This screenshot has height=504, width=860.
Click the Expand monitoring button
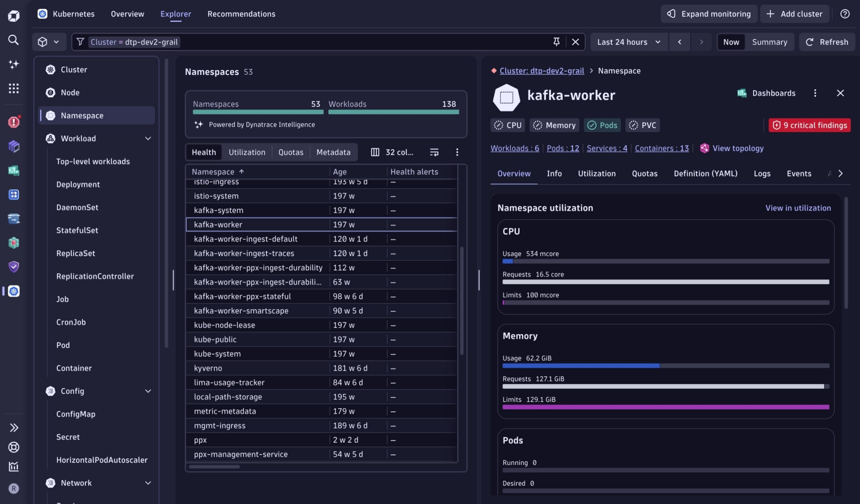point(709,14)
